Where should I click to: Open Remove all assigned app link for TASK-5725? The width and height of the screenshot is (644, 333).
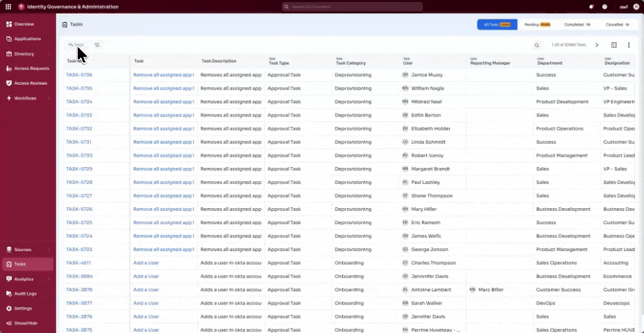tap(164, 223)
